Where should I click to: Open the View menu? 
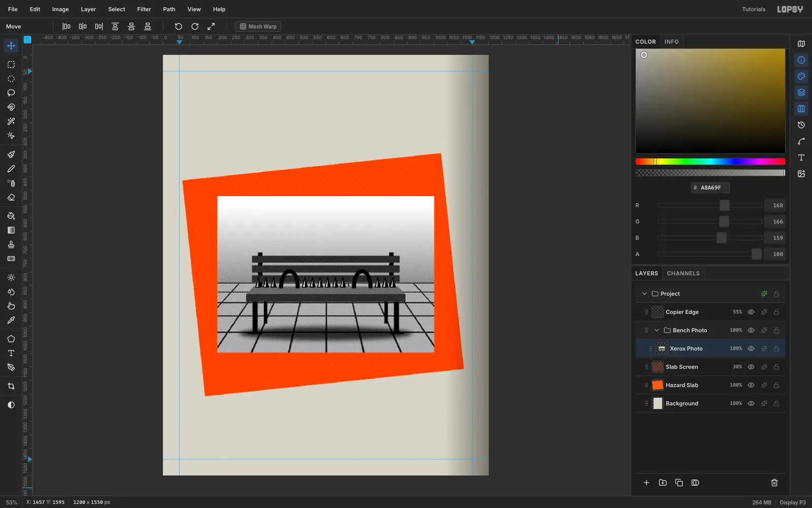[x=194, y=9]
